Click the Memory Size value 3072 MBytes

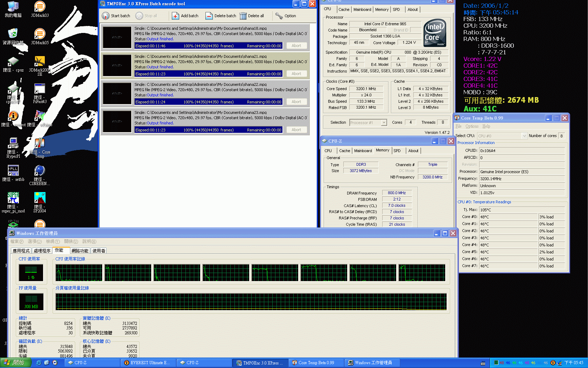(361, 171)
